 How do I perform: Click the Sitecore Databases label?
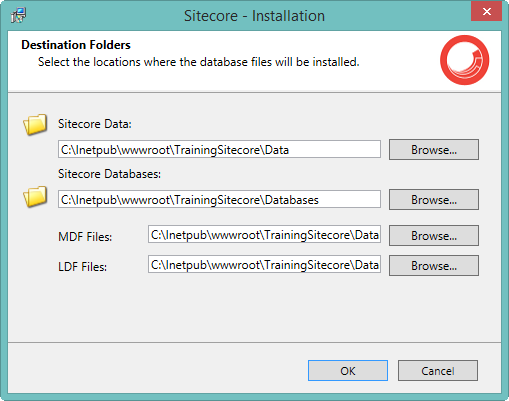109,174
